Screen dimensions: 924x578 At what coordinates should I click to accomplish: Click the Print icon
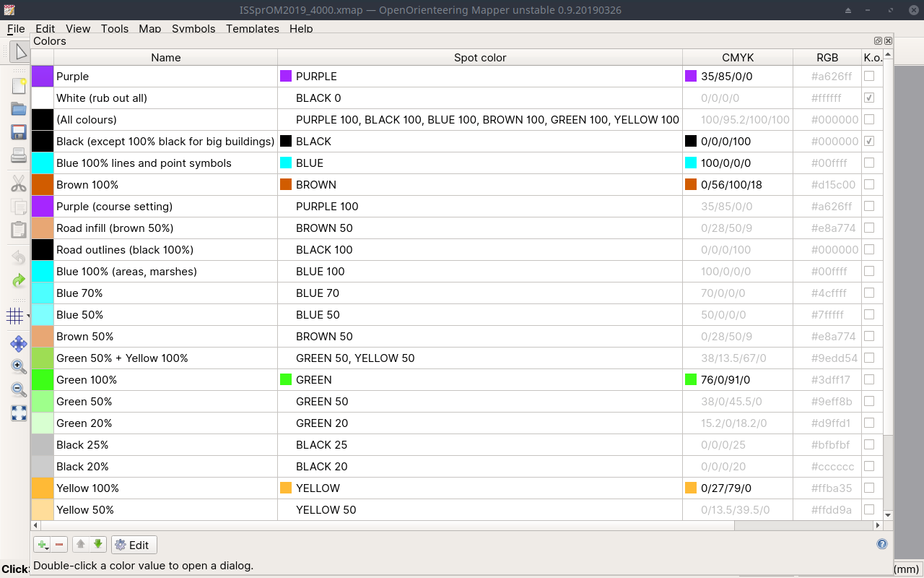[x=19, y=155]
